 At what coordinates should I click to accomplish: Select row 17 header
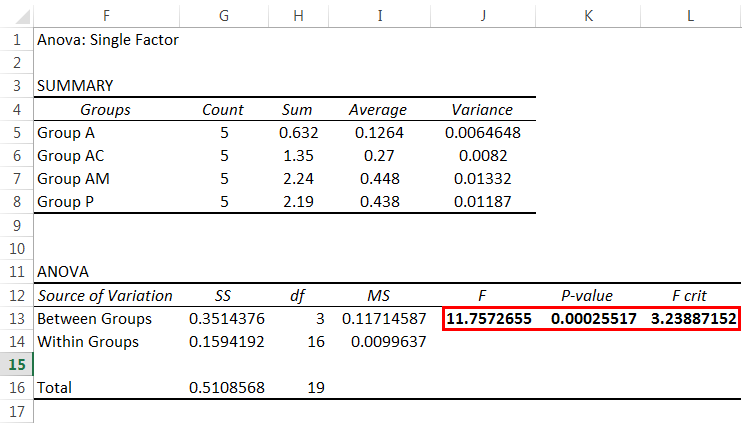point(17,412)
